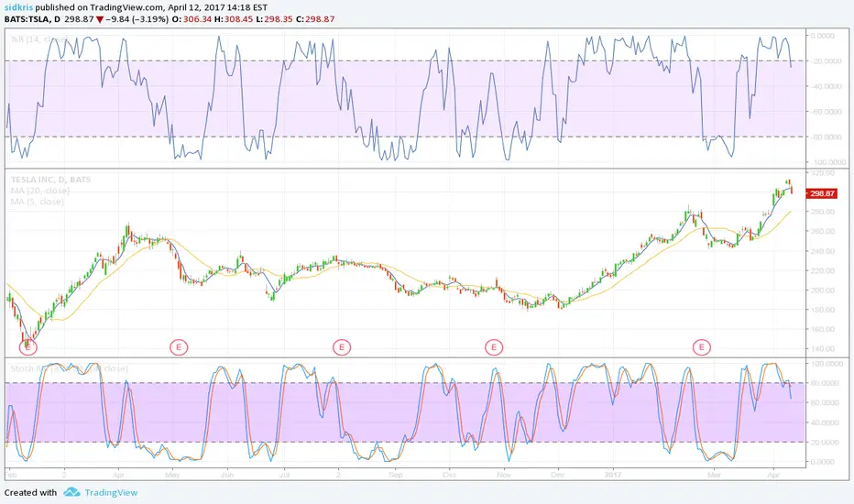This screenshot has width=854, height=504.
Task: Click the low value L:298.35
Action: [275, 19]
